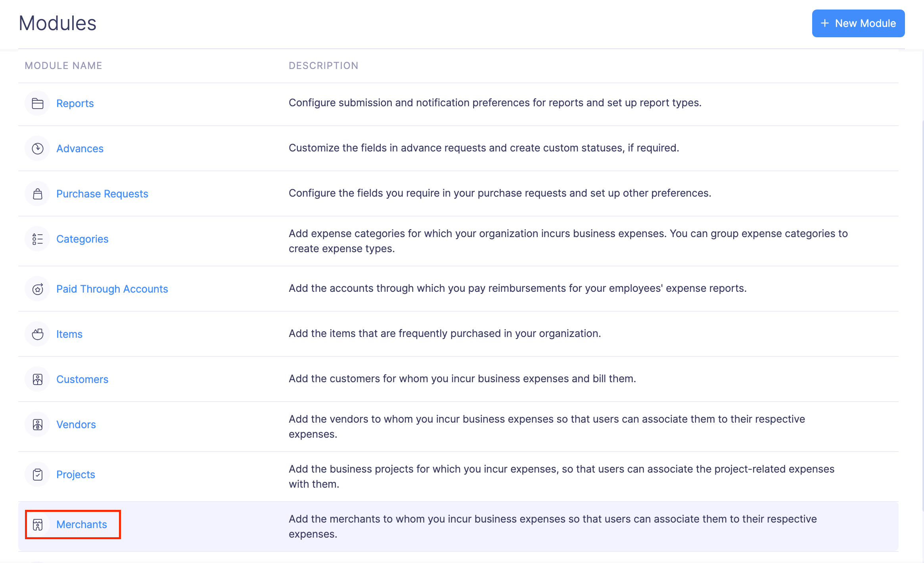Create a New Module
The image size is (924, 563).
pyautogui.click(x=858, y=23)
